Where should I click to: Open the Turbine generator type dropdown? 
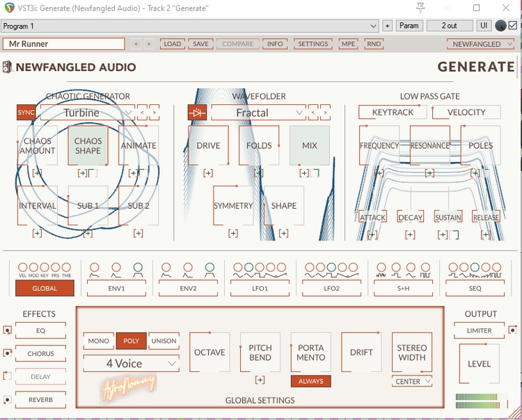87,113
